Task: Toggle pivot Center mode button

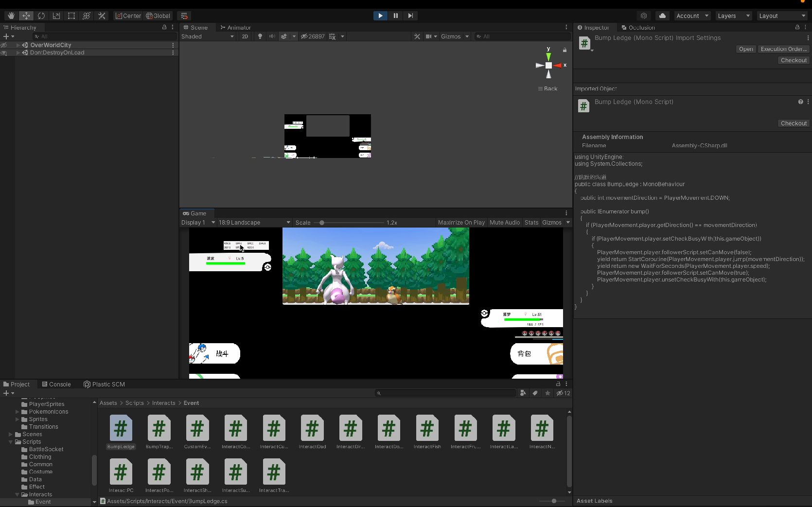Action: 128,16
